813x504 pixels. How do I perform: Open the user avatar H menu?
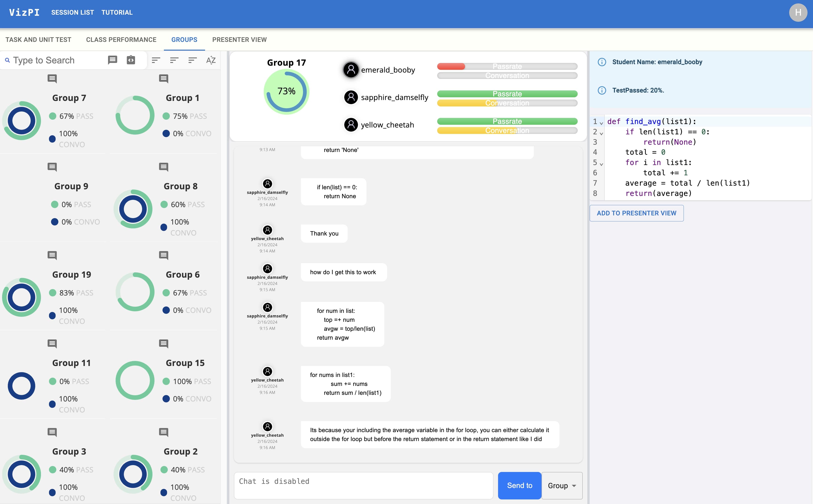coord(798,12)
